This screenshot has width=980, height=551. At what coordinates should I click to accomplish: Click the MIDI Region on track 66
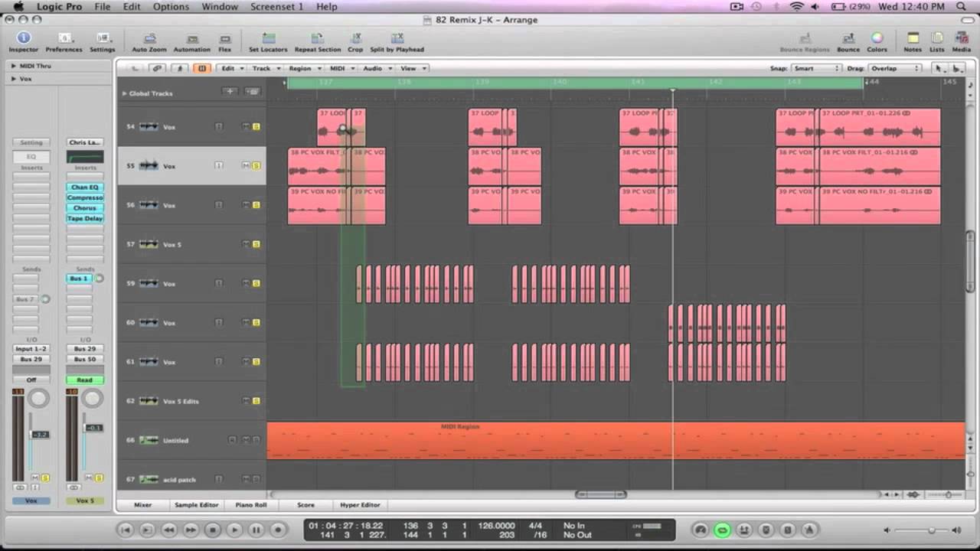tap(616, 441)
